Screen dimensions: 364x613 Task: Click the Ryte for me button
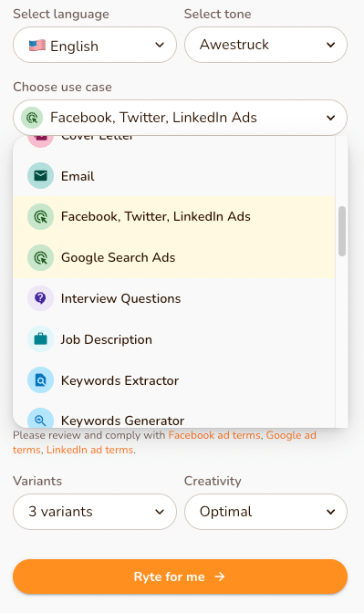point(180,577)
